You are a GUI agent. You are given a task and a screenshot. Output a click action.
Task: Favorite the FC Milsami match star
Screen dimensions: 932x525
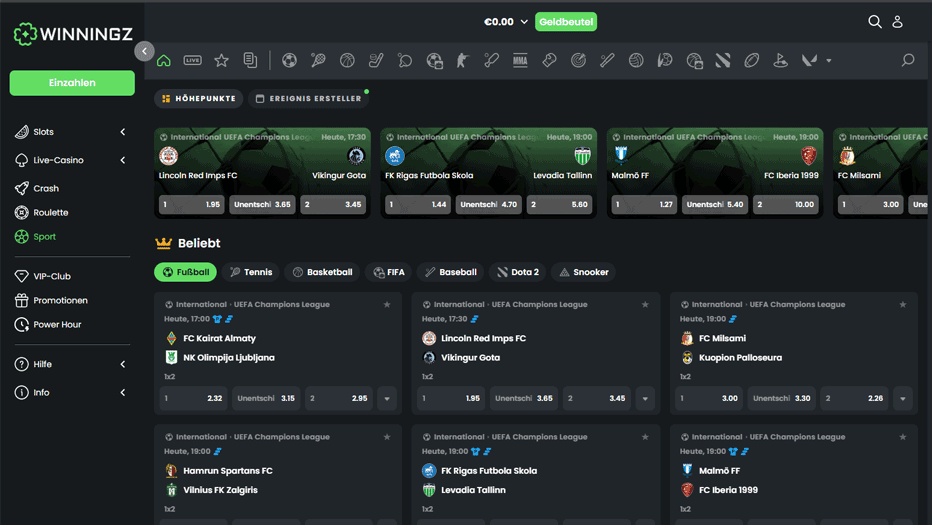coord(903,304)
